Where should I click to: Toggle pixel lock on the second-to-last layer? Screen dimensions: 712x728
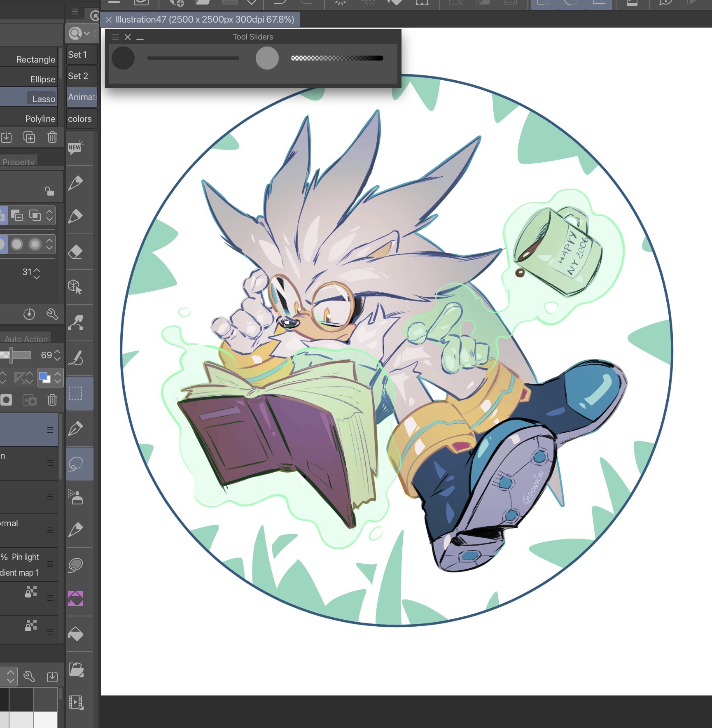31,592
